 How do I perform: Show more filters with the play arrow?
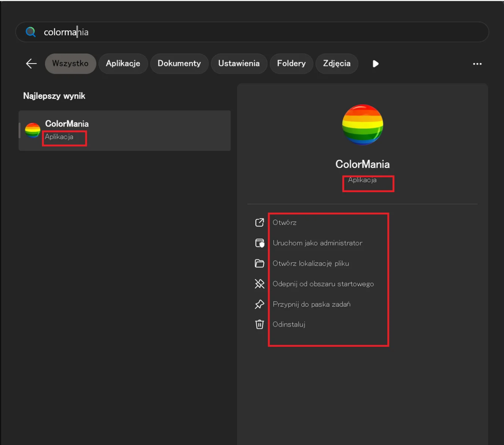pyautogui.click(x=375, y=64)
